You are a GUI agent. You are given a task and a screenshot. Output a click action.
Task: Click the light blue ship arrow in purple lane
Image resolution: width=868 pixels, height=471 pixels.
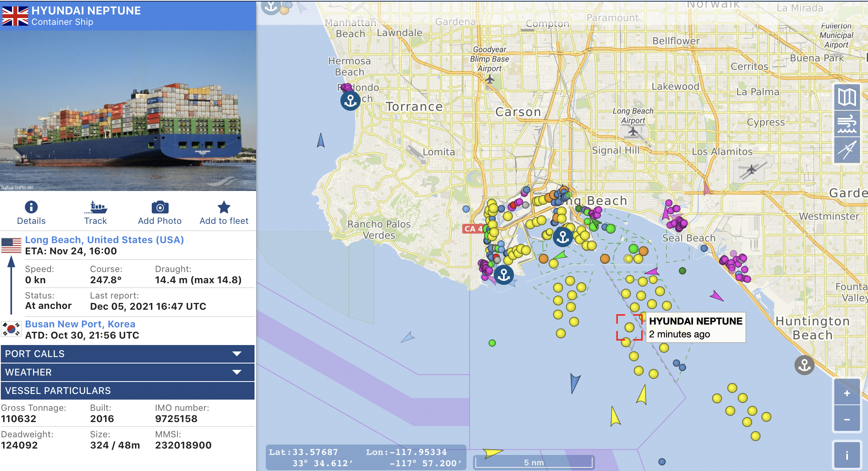[x=408, y=337]
